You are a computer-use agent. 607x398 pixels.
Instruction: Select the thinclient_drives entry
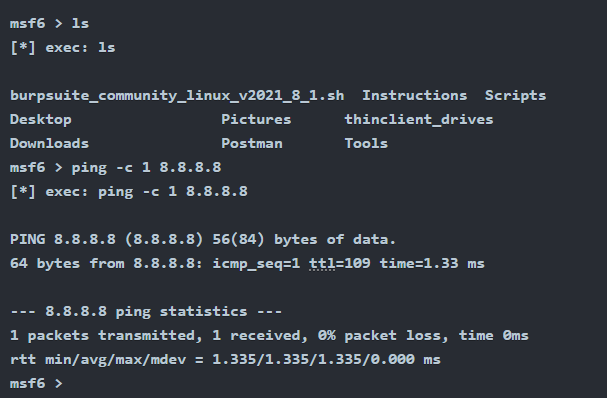419,120
